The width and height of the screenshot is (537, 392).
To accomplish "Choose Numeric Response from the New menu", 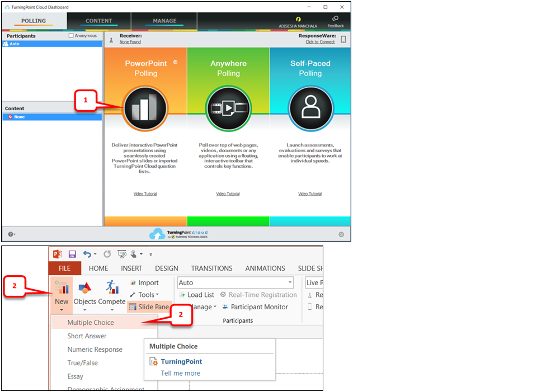I will pos(98,350).
